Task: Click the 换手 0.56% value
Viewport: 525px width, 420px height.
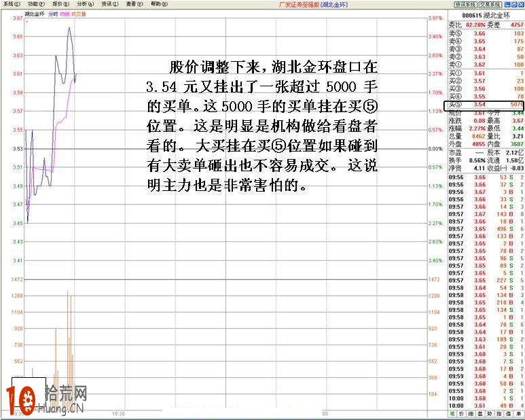Action: coord(477,160)
